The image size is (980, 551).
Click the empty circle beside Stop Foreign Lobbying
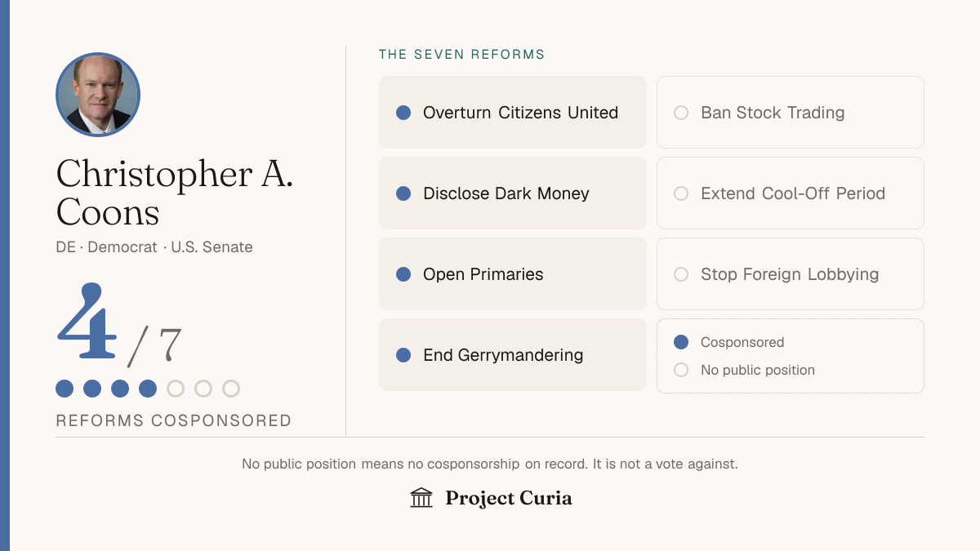(681, 274)
